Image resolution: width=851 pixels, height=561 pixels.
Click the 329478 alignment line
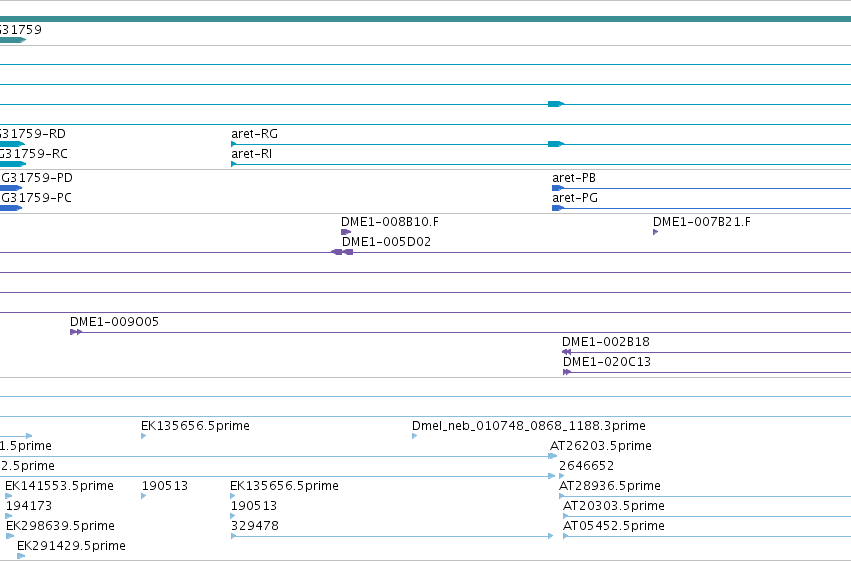(392, 536)
